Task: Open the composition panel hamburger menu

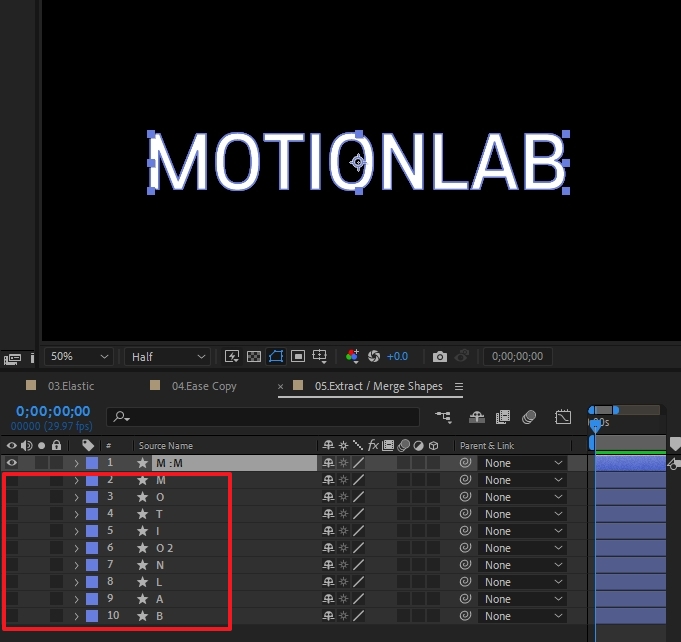Action: [x=459, y=386]
